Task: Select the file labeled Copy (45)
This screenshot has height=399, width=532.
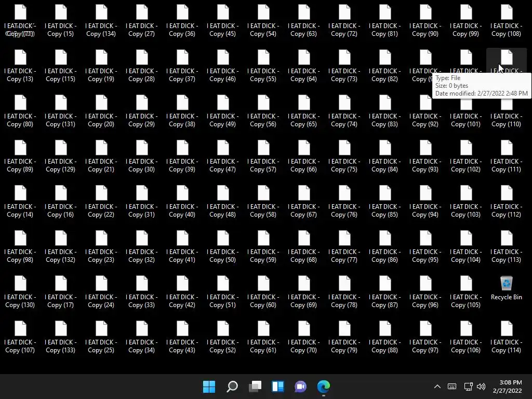Action: [223, 20]
